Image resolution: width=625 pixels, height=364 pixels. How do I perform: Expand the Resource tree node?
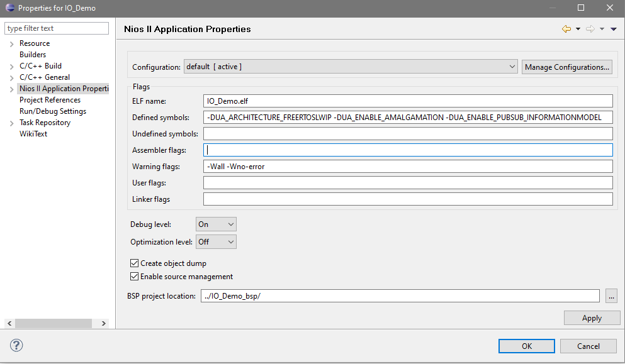click(x=11, y=43)
